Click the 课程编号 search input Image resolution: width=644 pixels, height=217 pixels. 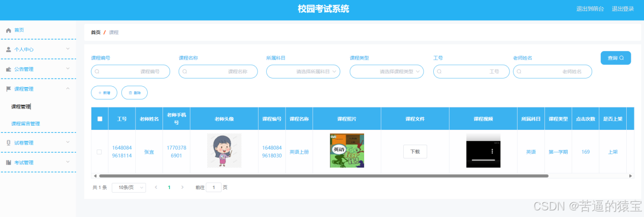pyautogui.click(x=131, y=72)
